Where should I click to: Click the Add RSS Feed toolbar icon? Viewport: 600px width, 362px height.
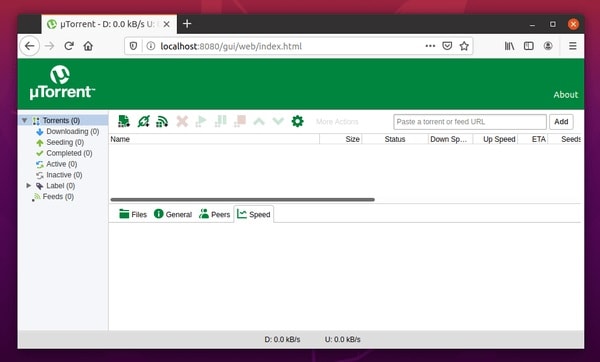click(162, 122)
